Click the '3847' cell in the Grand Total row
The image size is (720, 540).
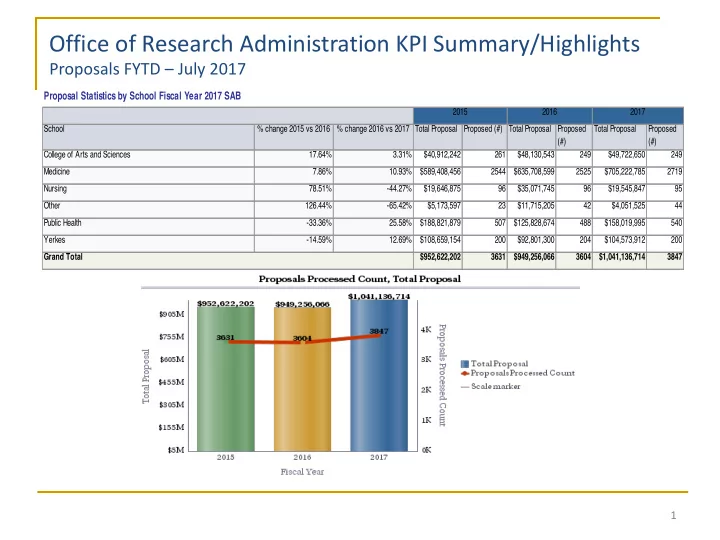665,260
